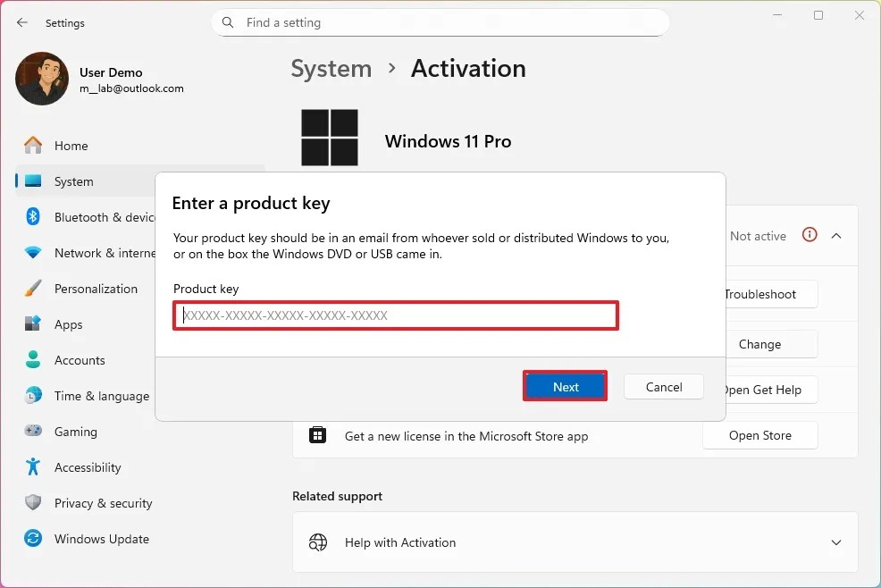The height and width of the screenshot is (588, 881).
Task: Expand the Help with Activation section
Action: (x=836, y=542)
